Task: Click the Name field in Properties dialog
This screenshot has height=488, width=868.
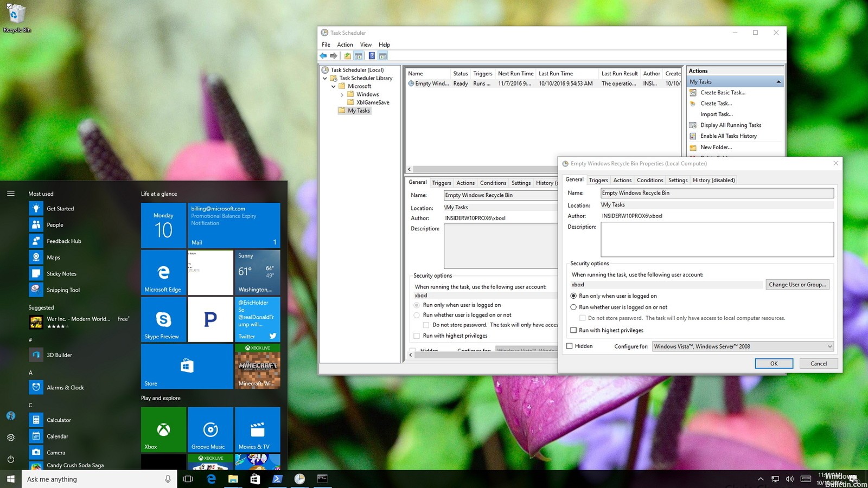Action: click(x=717, y=193)
